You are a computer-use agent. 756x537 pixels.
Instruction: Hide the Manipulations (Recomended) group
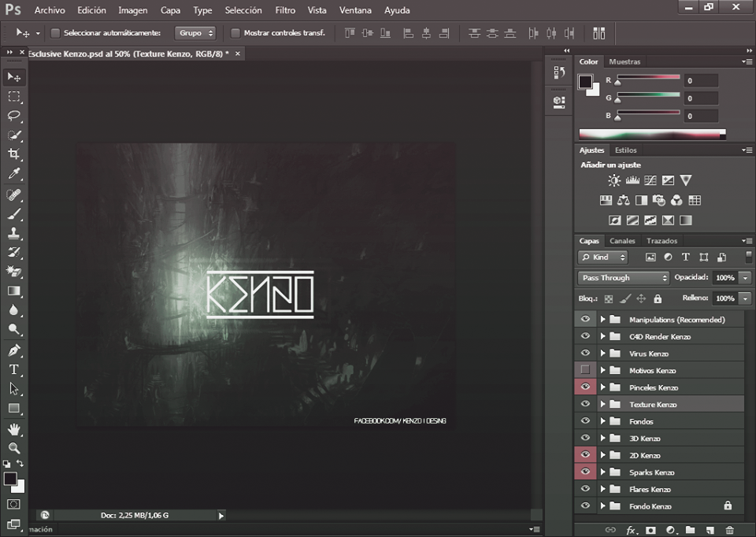coord(585,319)
